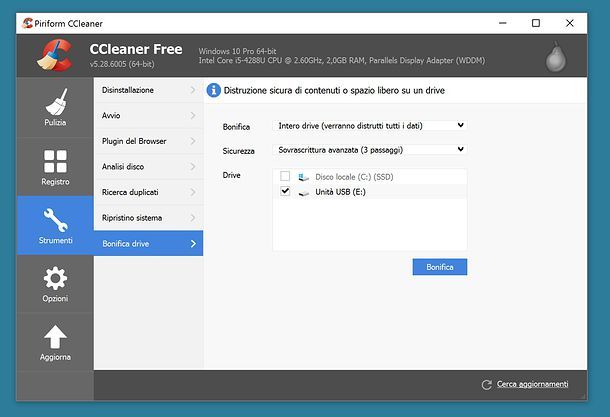Open Plugin del Browser tool
This screenshot has height=417, width=610.
pos(149,141)
